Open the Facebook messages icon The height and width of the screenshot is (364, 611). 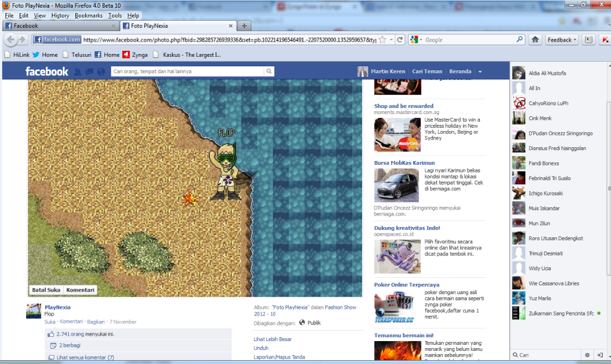point(89,71)
